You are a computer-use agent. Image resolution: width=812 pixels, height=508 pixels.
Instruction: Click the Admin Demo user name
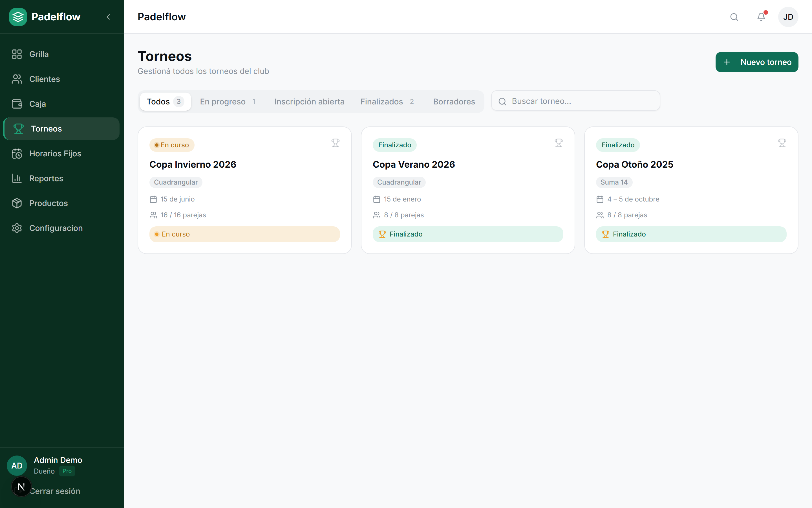tap(58, 460)
